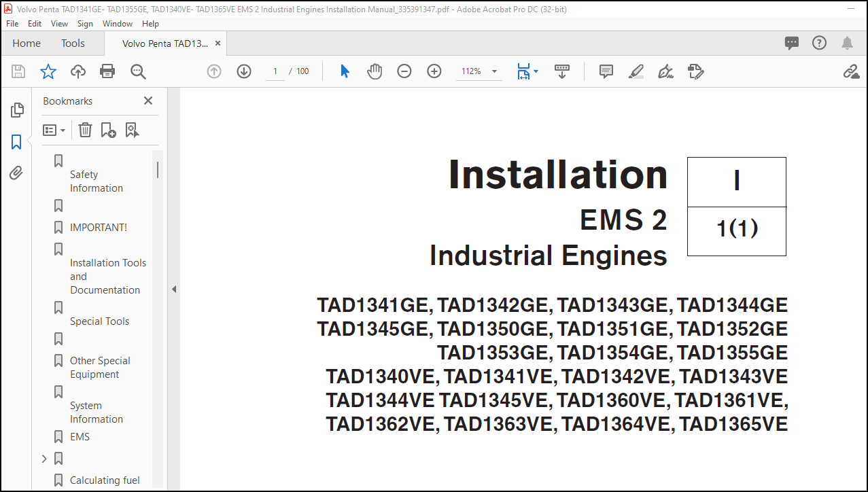The height and width of the screenshot is (492, 868).
Task: Click the Installation title on the page
Action: 558,175
